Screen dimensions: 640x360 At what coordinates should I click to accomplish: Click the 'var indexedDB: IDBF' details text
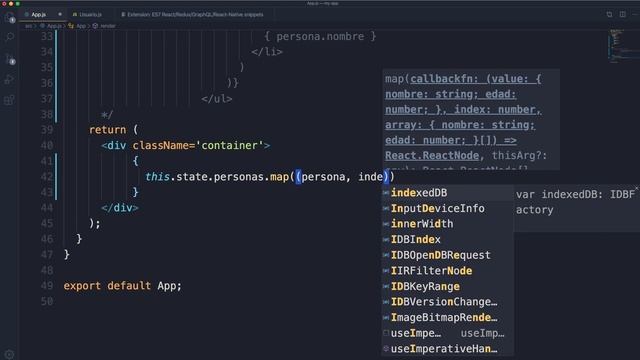tap(576, 194)
